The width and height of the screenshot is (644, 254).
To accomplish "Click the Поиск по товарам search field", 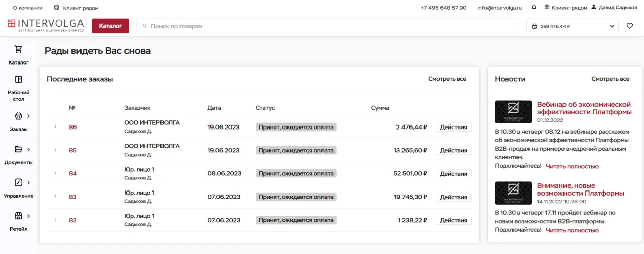I will [327, 26].
